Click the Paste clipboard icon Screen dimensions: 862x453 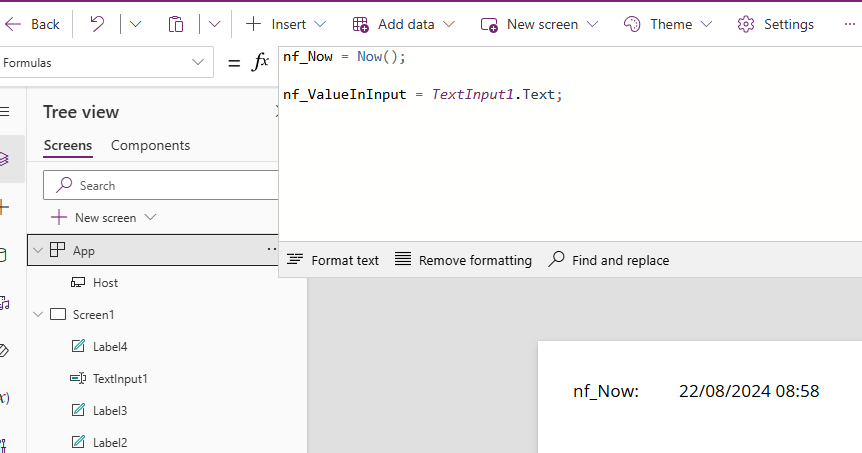pos(175,24)
